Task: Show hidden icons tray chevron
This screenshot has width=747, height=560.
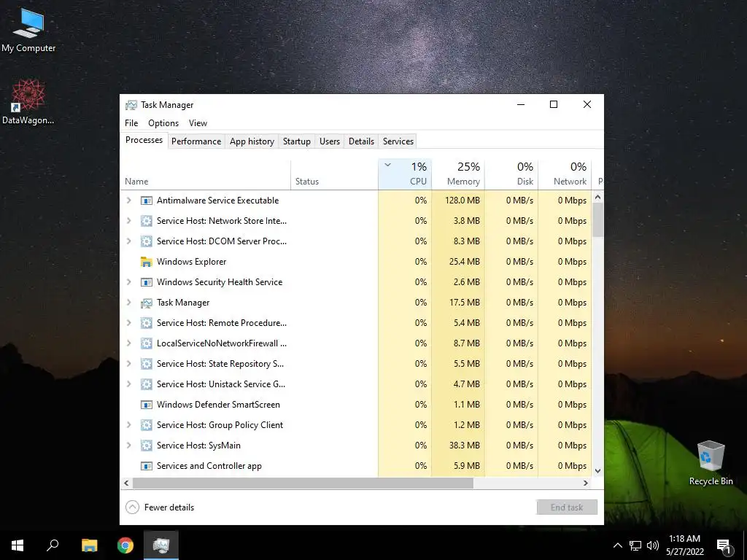Action: click(x=617, y=545)
